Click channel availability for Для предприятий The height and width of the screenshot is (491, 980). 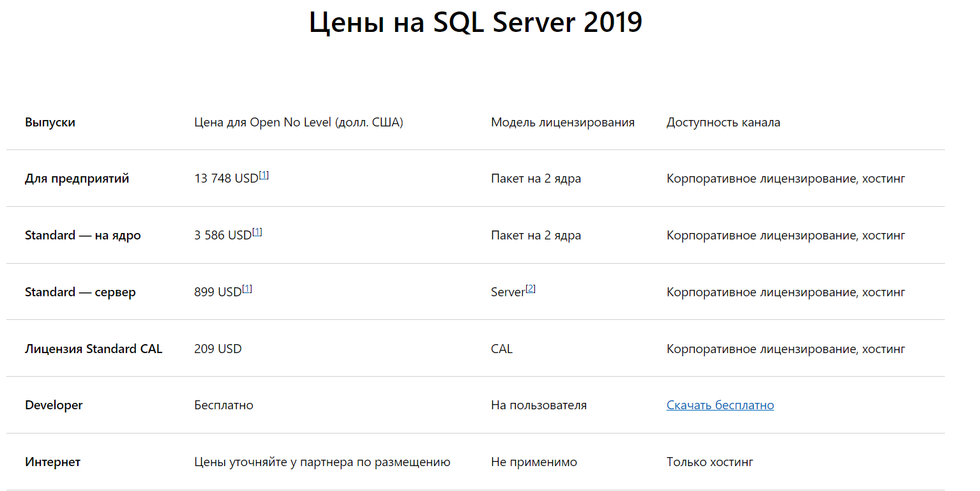coord(786,179)
